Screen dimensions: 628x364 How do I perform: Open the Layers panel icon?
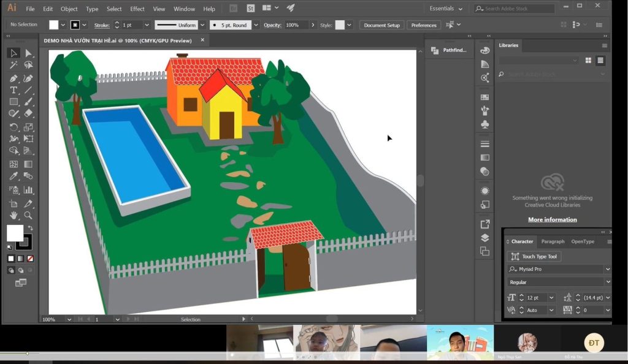[485, 238]
